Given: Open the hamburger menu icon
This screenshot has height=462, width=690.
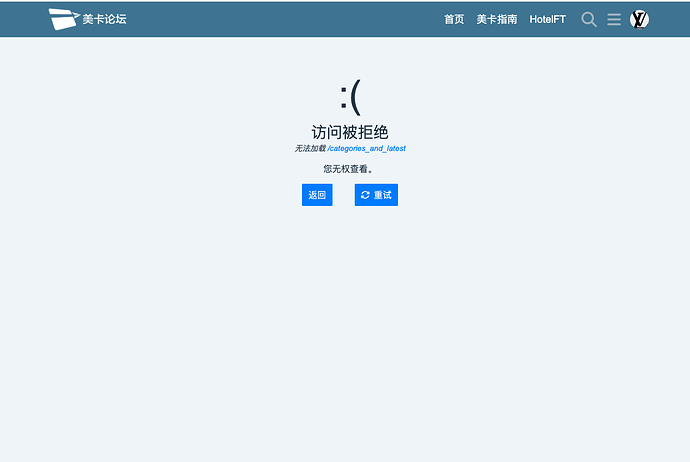Looking at the screenshot, I should 614,19.
